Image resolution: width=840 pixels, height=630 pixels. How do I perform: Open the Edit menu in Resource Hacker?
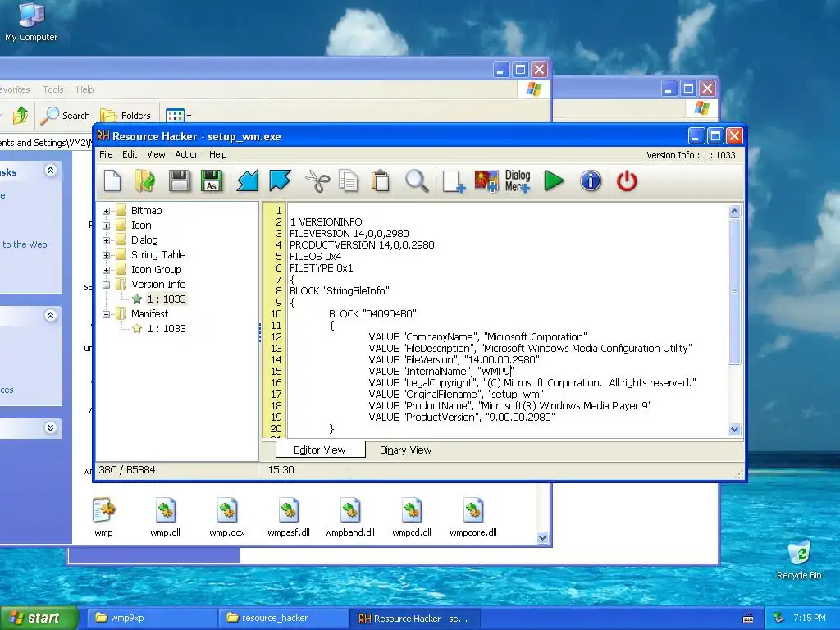click(130, 154)
